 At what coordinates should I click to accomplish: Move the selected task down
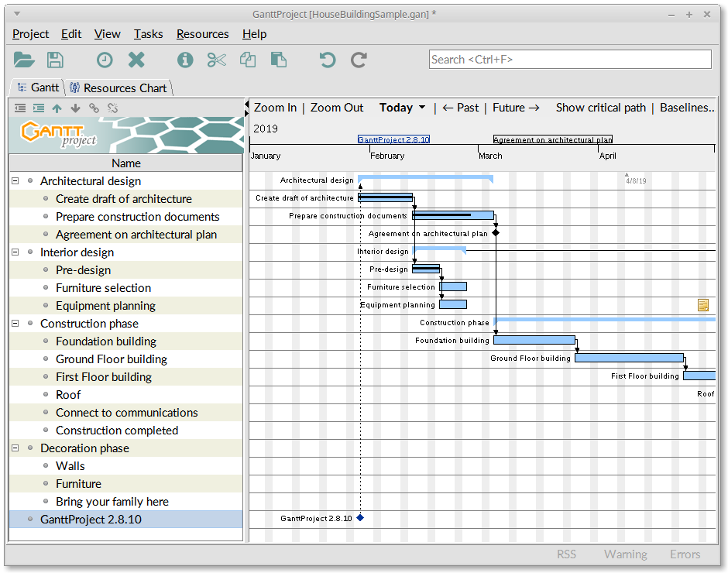coord(75,108)
